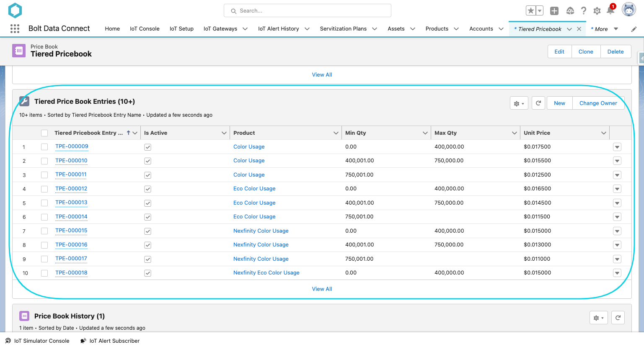This screenshot has width=644, height=349.
Task: Open Product column header menu
Action: [x=336, y=133]
